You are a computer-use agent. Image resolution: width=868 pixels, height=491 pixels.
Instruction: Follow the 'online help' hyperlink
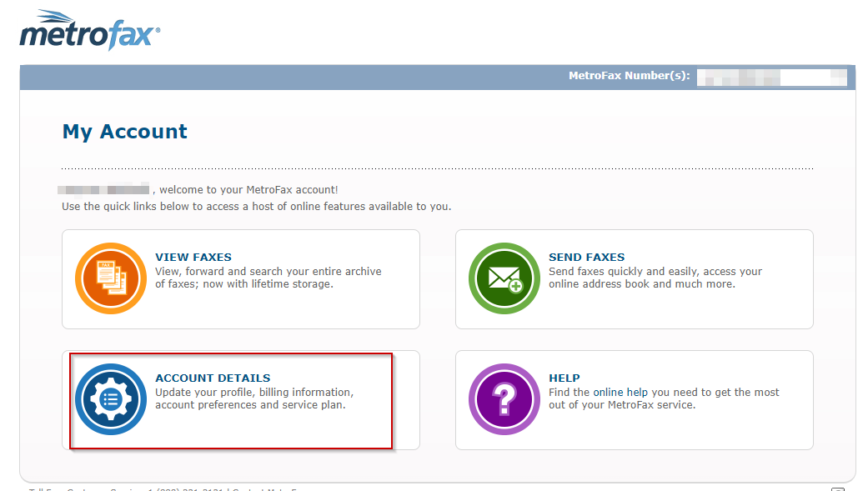coord(620,392)
